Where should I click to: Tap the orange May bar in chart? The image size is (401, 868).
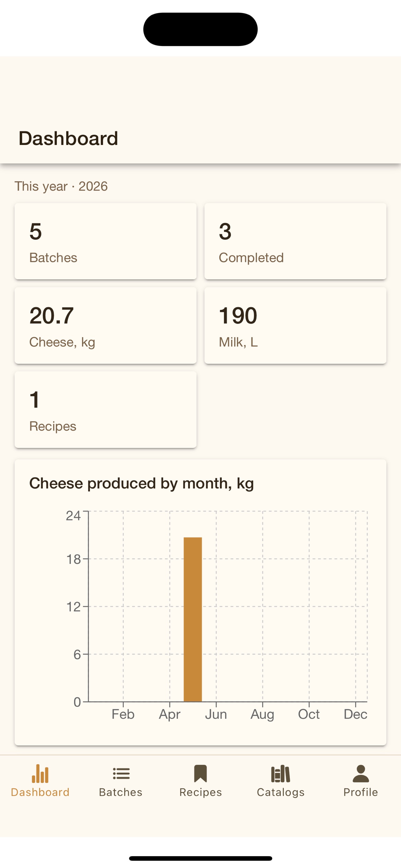pos(193,619)
